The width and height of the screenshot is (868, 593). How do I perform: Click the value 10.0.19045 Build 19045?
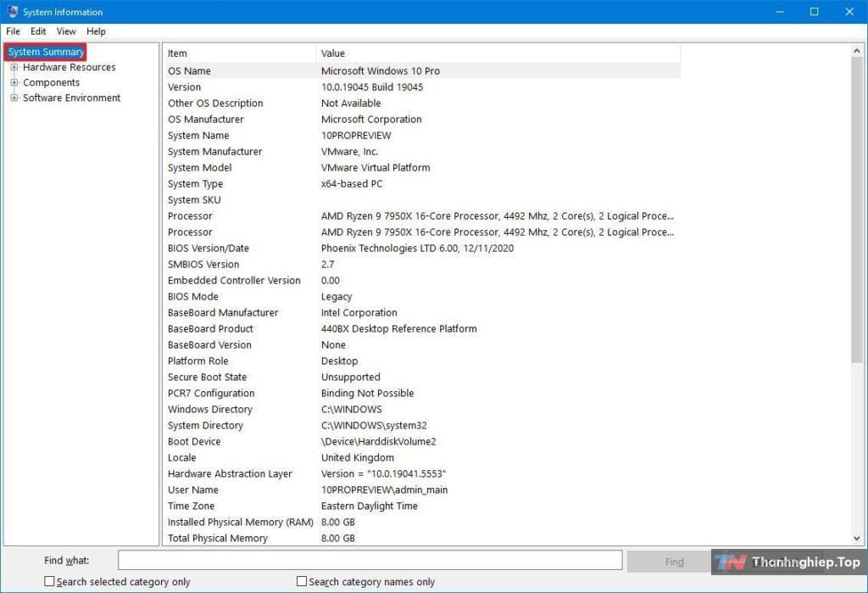(372, 87)
